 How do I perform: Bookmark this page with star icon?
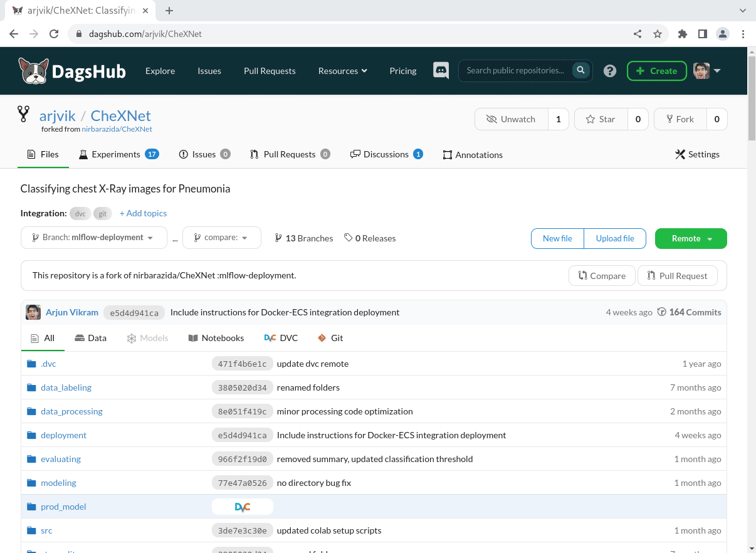[658, 34]
